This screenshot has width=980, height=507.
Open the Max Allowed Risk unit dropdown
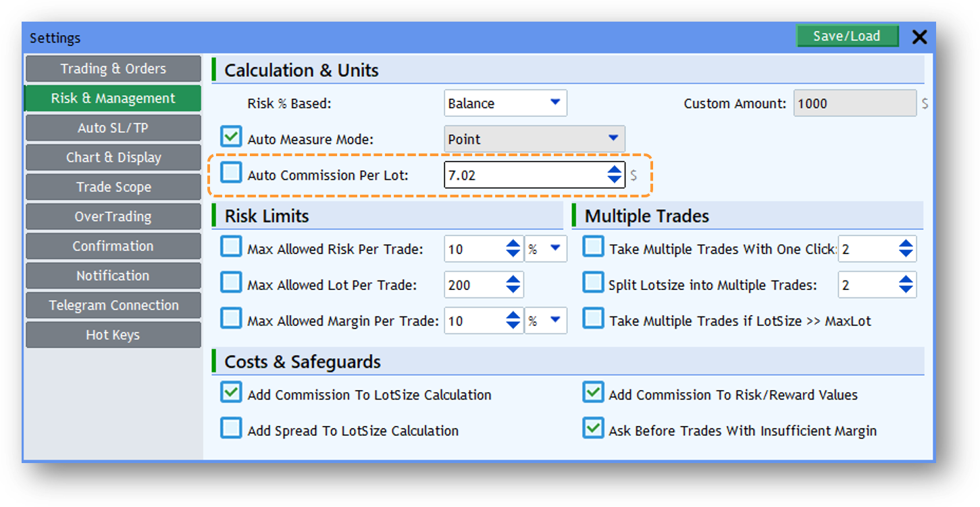(x=545, y=249)
